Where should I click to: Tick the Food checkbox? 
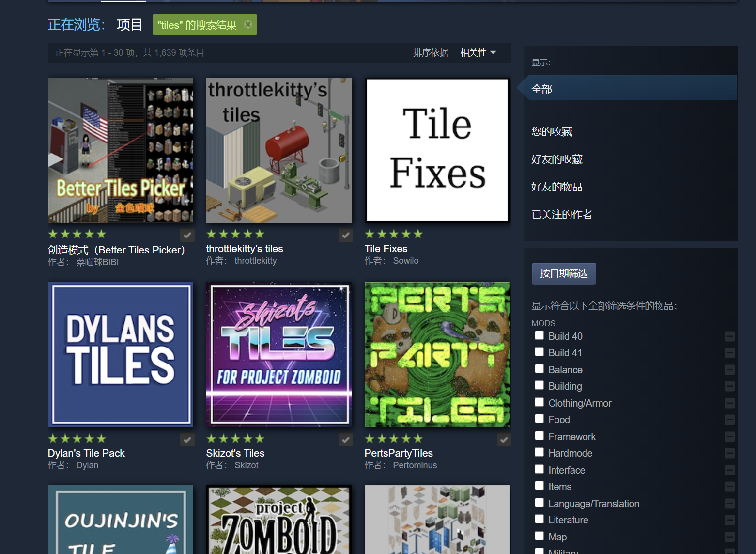click(x=539, y=419)
